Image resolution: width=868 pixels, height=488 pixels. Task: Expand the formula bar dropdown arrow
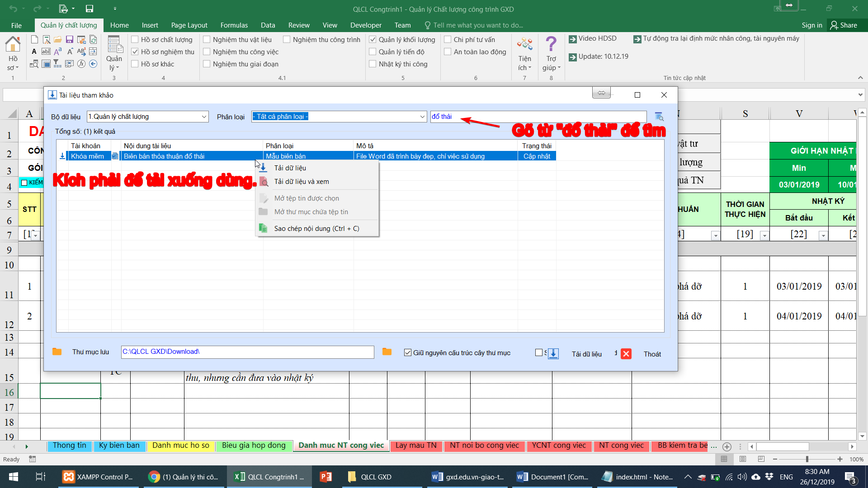860,95
